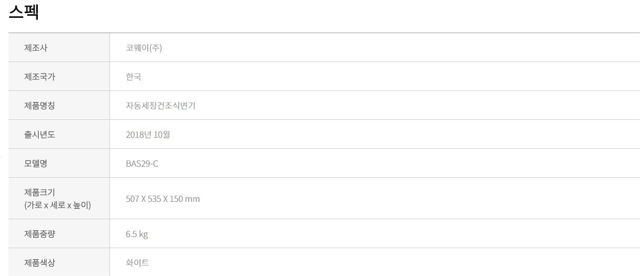Click the 스펙 section heading

pos(24,12)
